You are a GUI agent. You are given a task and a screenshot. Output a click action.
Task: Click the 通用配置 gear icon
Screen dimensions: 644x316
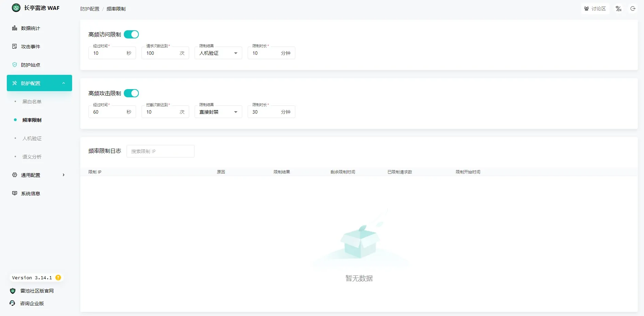click(15, 175)
